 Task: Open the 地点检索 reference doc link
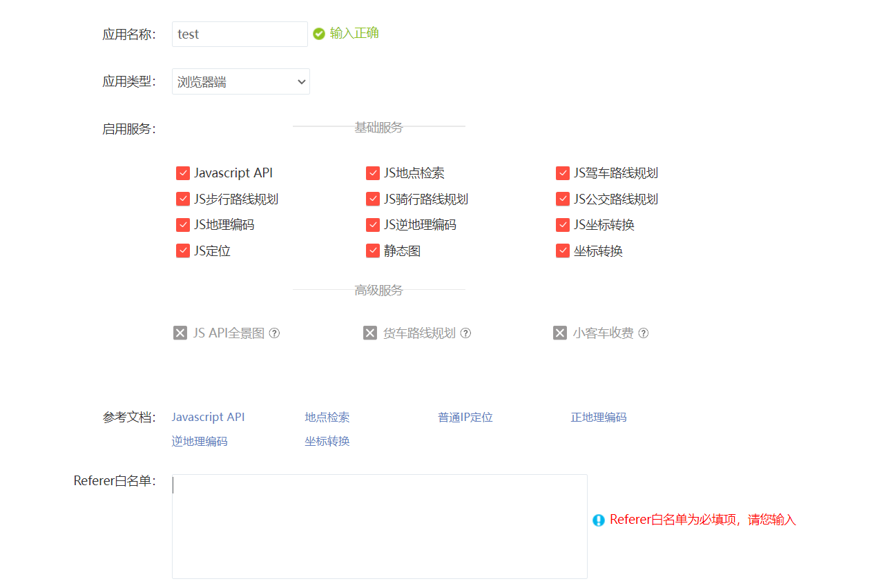click(327, 418)
